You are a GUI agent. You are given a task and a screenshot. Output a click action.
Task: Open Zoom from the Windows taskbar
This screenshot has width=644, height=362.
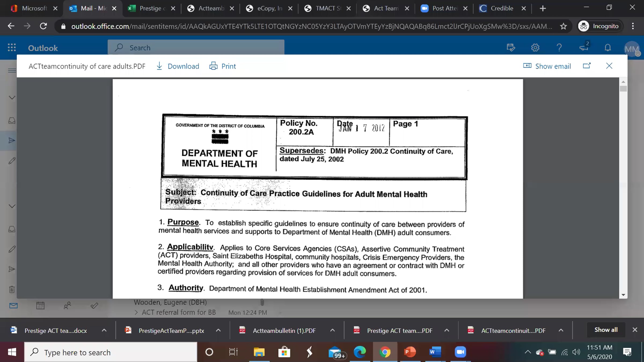tap(460, 352)
